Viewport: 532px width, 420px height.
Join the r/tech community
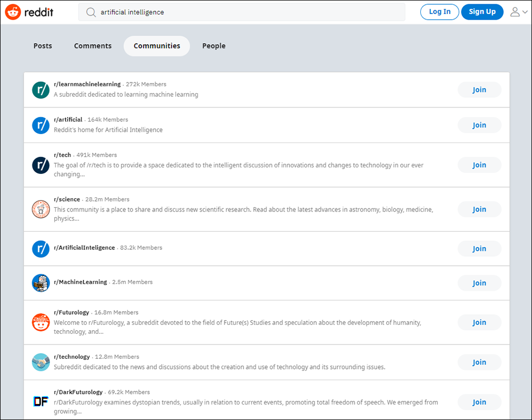click(479, 165)
